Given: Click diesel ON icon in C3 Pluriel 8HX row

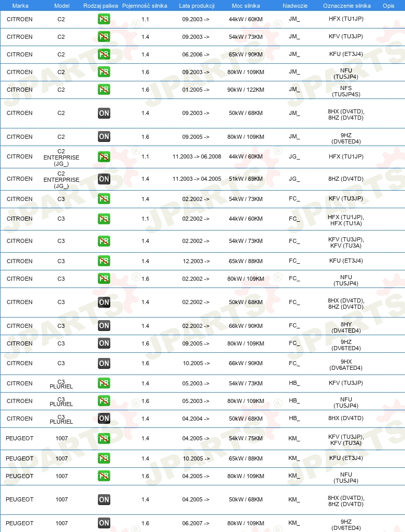Looking at the screenshot, I should coord(104,419).
